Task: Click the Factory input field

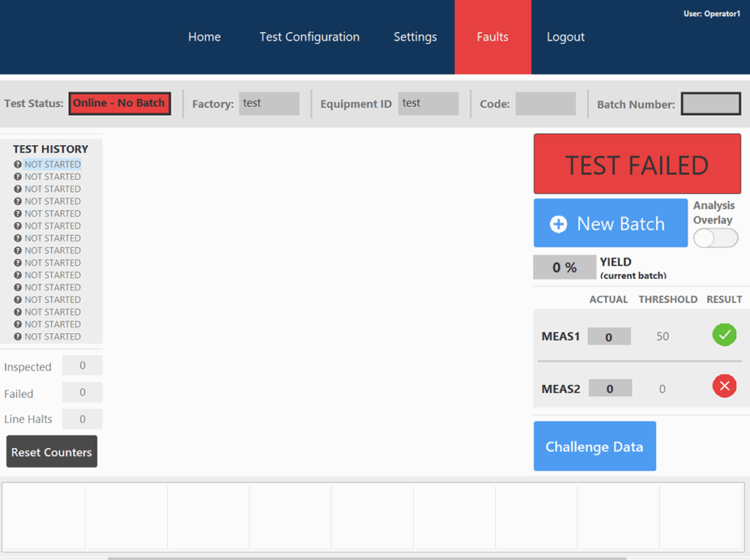Action: click(x=269, y=104)
